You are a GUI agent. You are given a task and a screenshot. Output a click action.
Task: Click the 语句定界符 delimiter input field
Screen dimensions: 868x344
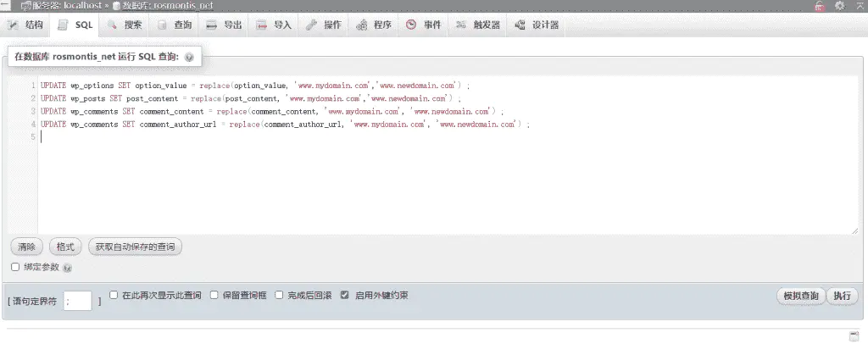coord(77,301)
